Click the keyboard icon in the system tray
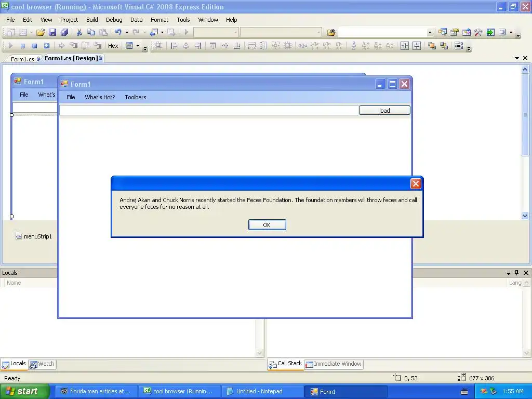The height and width of the screenshot is (399, 532). pos(464,392)
